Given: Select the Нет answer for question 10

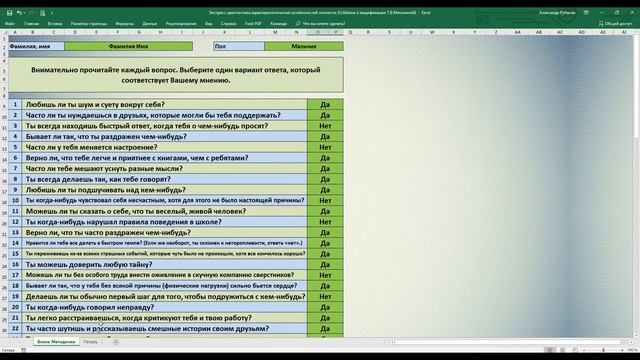Looking at the screenshot, I should coord(325,200).
